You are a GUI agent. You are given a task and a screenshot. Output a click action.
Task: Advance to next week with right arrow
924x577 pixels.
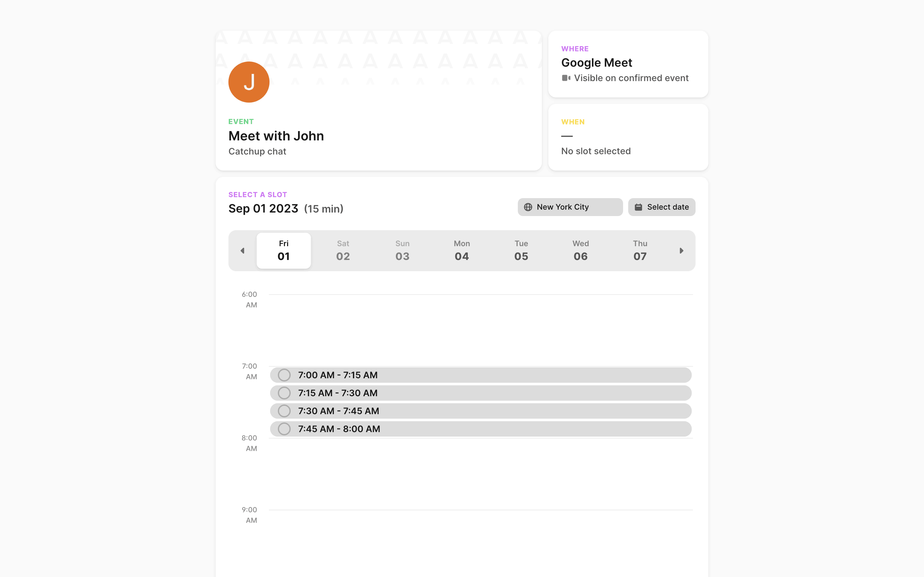coord(681,251)
